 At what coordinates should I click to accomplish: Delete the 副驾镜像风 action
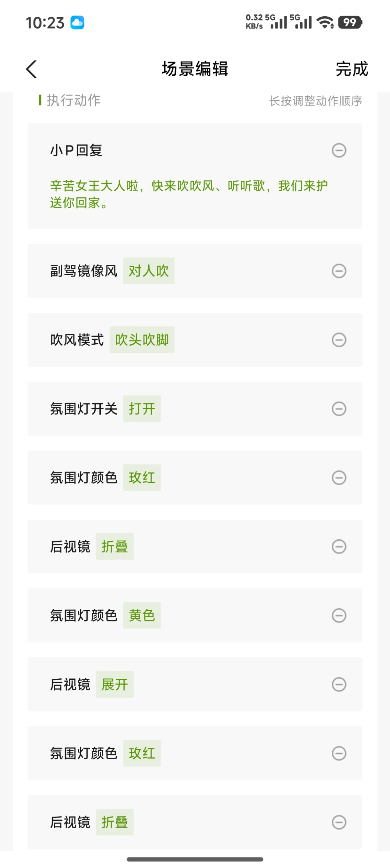click(338, 271)
